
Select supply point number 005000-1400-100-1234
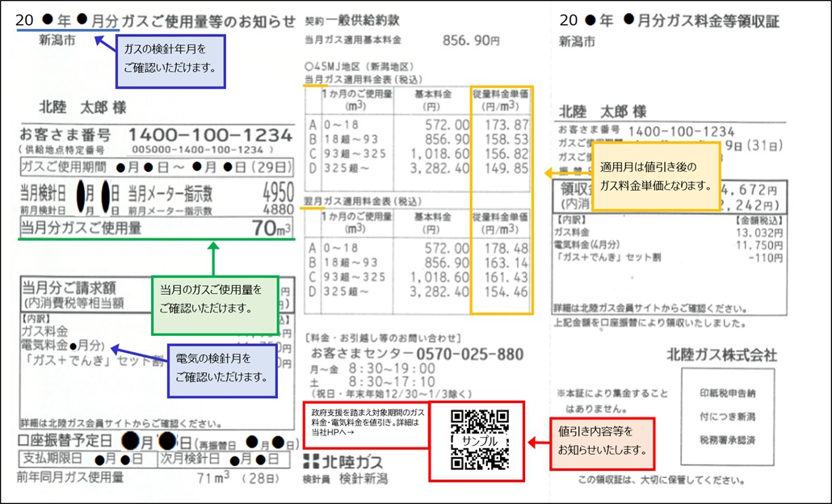point(197,150)
